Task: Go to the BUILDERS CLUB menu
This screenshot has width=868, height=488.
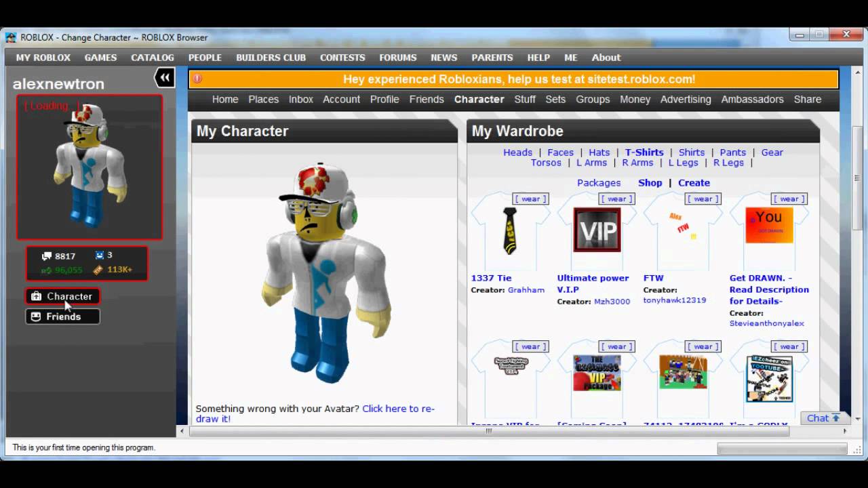Action: pyautogui.click(x=271, y=58)
